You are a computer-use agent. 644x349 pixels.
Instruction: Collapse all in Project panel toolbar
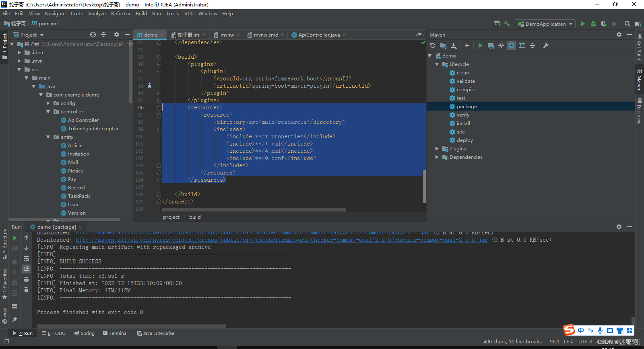pyautogui.click(x=103, y=35)
